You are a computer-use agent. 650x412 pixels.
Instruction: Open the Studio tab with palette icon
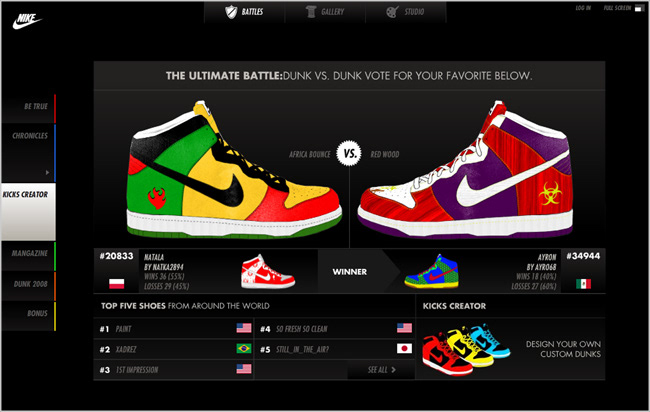[405, 12]
